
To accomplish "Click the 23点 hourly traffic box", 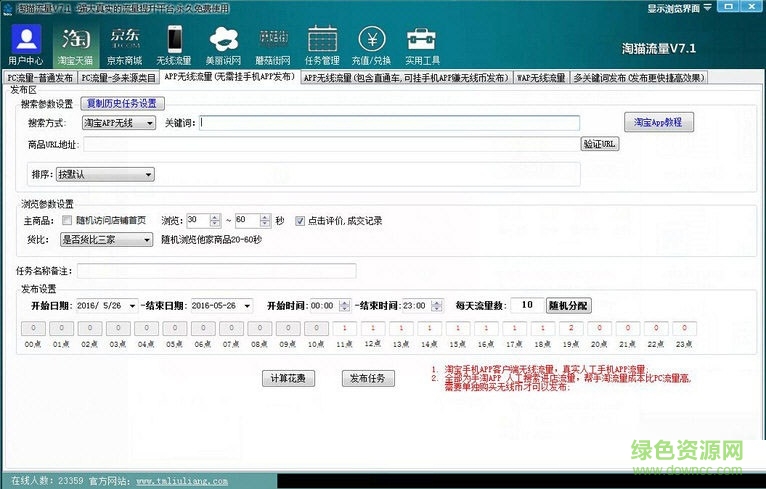I will (684, 328).
